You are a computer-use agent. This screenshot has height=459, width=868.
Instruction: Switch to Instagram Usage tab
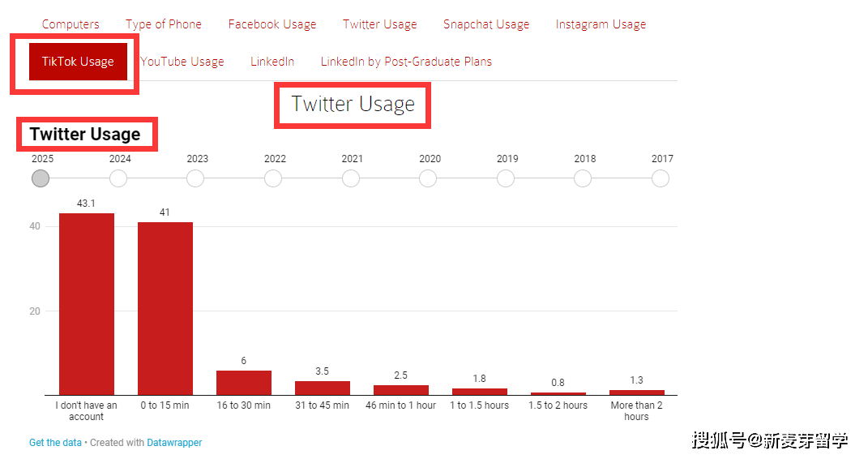(601, 24)
